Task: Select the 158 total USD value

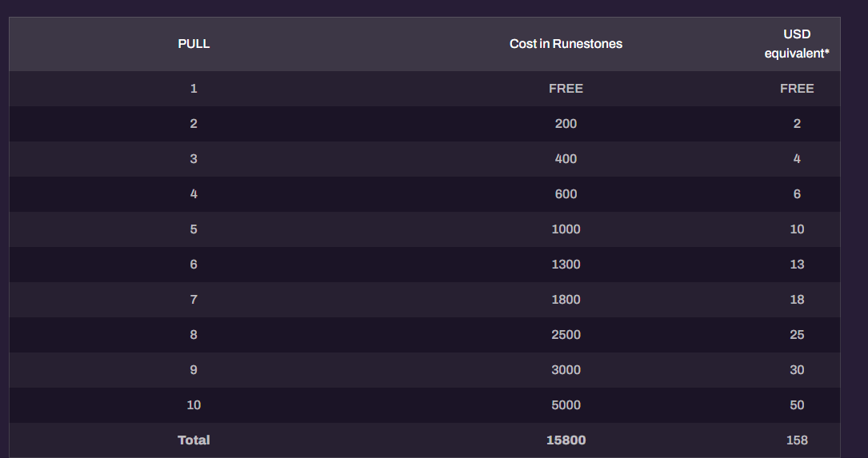Action: (797, 440)
